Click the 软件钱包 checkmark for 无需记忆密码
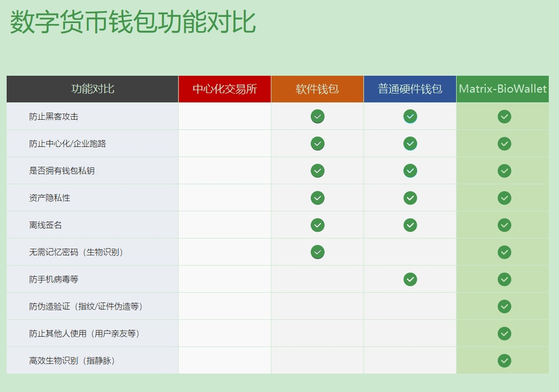The image size is (559, 392). pos(317,252)
